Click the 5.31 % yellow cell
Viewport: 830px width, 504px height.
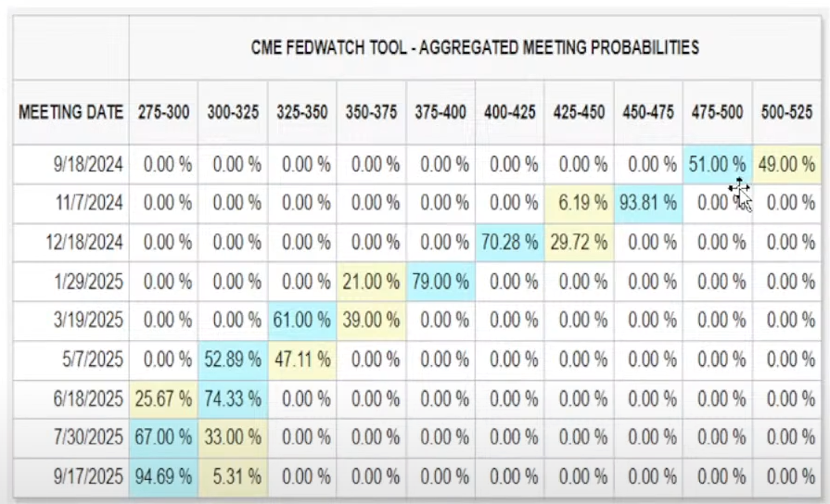click(233, 478)
